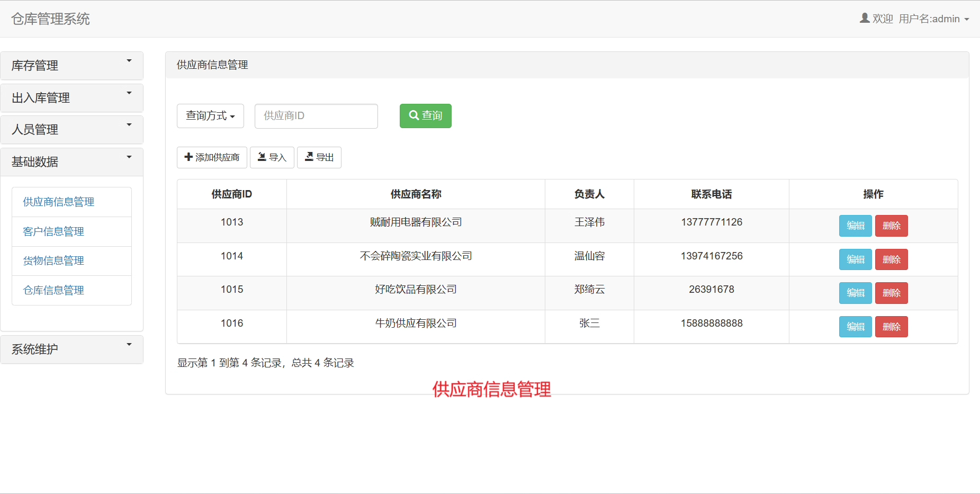
Task: Click phone number 26391678
Action: click(x=712, y=290)
